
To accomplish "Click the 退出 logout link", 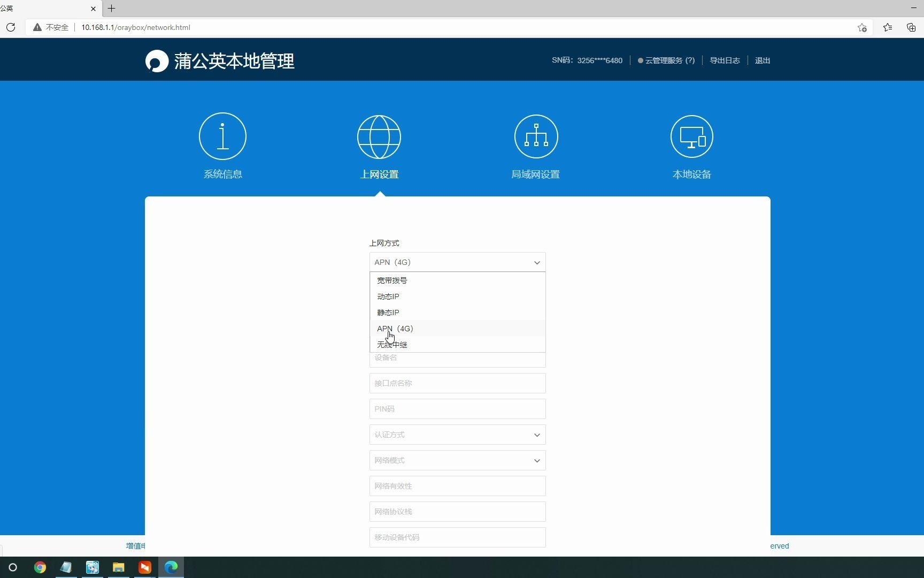I will 763,60.
